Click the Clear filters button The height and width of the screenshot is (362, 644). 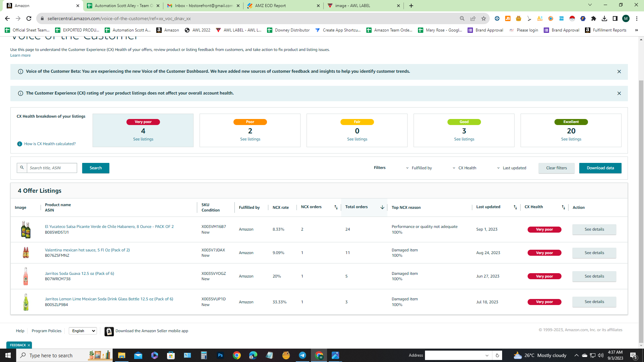(x=556, y=168)
